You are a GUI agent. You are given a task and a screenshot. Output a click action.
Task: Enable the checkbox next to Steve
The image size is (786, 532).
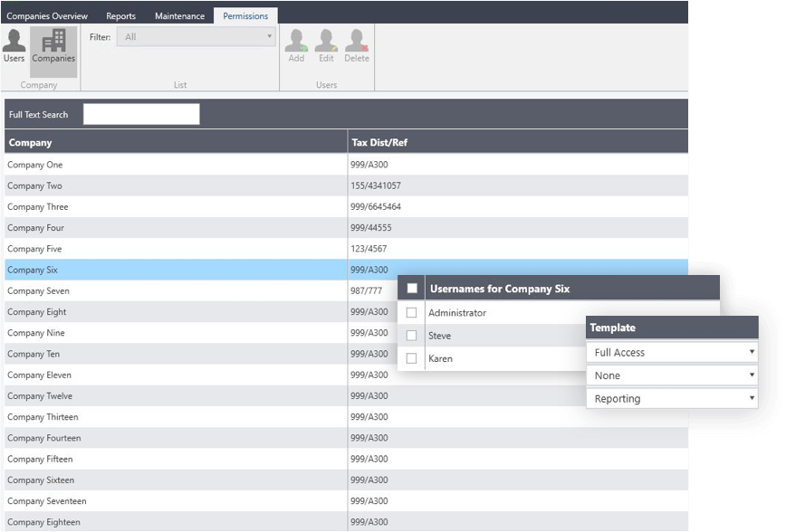pos(411,336)
